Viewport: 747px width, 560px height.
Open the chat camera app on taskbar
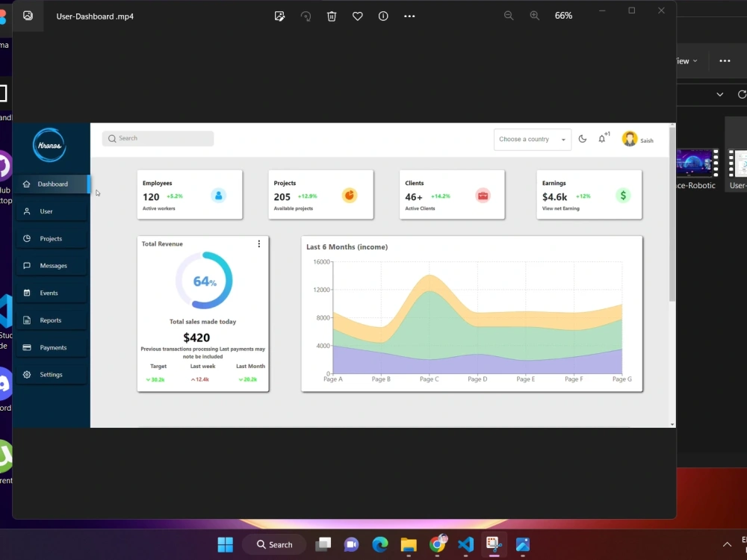351,544
